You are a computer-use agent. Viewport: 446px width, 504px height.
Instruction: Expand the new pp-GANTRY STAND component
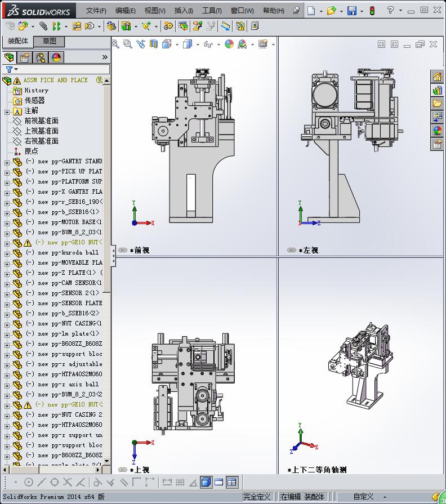[x=7, y=163]
